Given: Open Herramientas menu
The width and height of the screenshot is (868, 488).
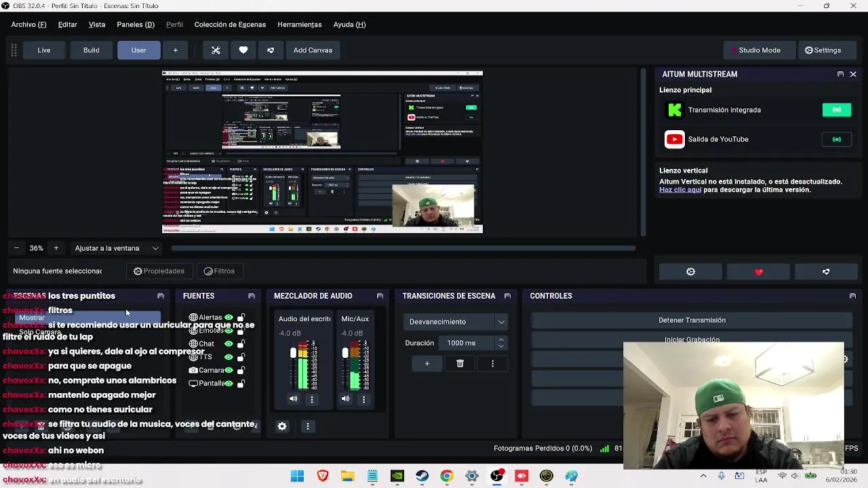Looking at the screenshot, I should [x=299, y=24].
